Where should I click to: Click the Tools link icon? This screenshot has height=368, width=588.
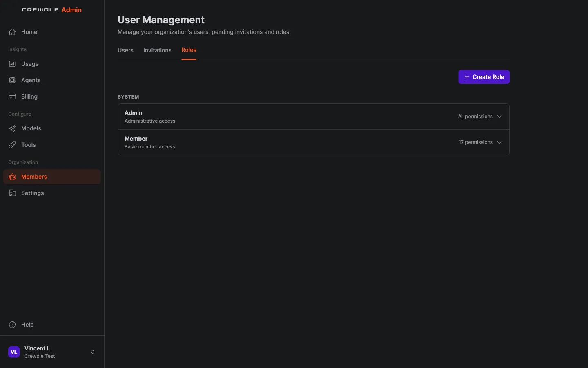click(12, 145)
